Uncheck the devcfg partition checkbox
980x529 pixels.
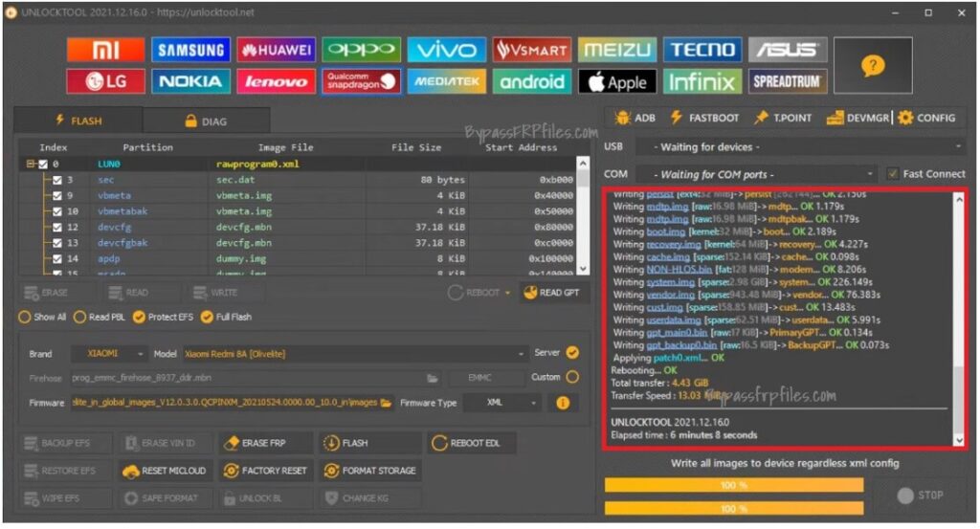tap(57, 228)
